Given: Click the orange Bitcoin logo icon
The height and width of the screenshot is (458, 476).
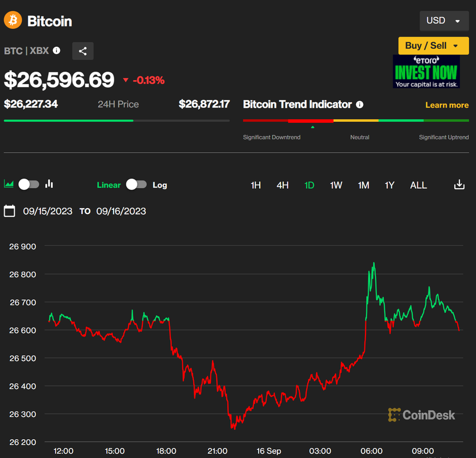Looking at the screenshot, I should coord(13,21).
